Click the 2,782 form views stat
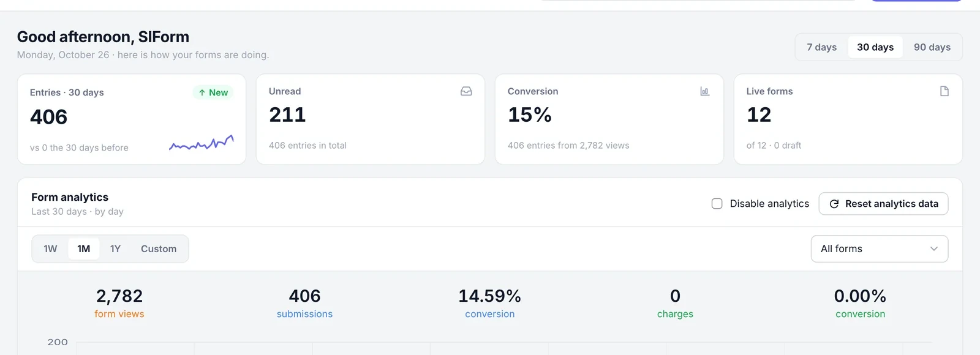This screenshot has width=980, height=355. click(x=119, y=304)
